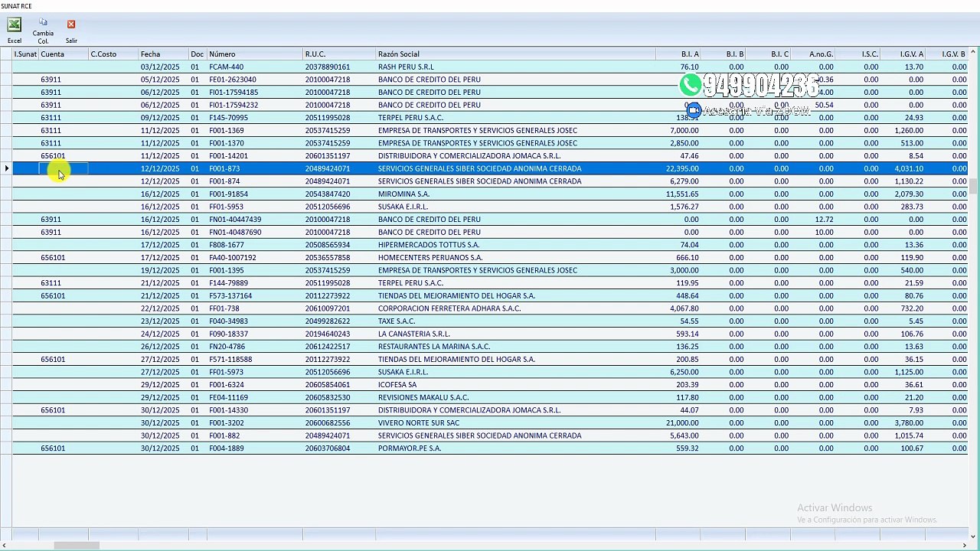Click R.U.C. 20603706804
The height and width of the screenshot is (551, 980).
click(328, 448)
